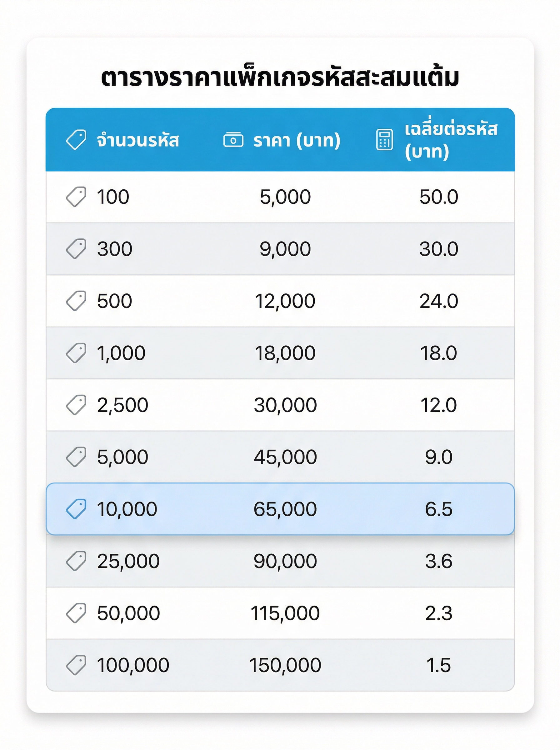Viewport: 560px width, 750px height.
Task: Click the tag icon next to 100,000
Action: pos(76,665)
